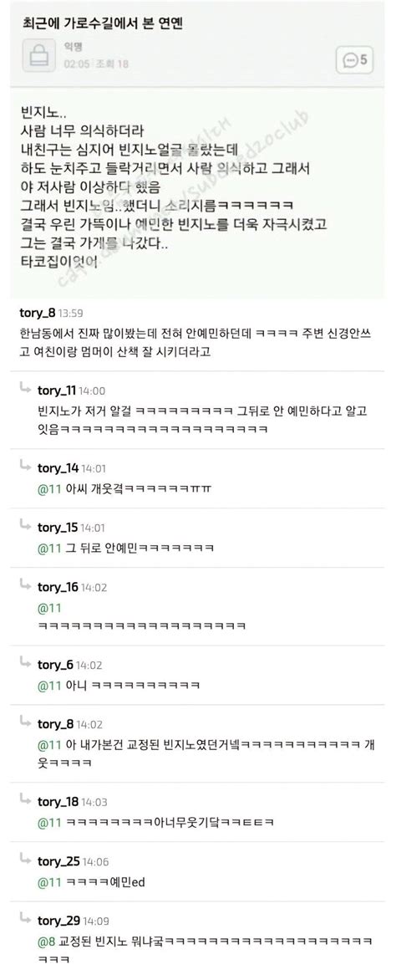Click the @11 mention in tory_14's reply
396x980 pixels.
(49, 489)
